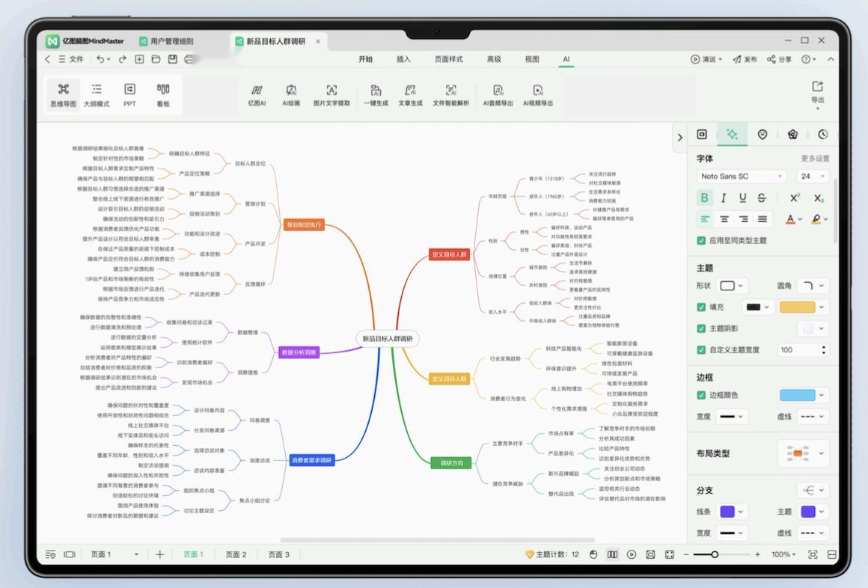
Task: Open the location pin marker panel tab
Action: pyautogui.click(x=762, y=134)
